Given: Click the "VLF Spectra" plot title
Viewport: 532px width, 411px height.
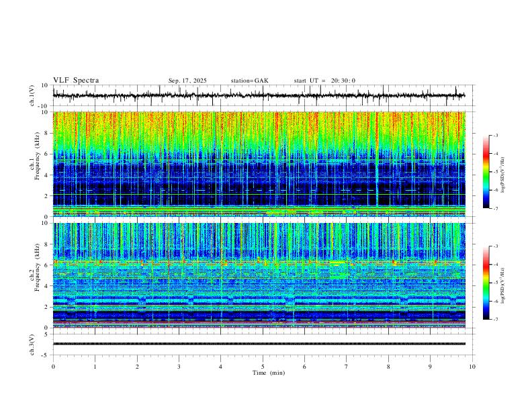Looking at the screenshot, I should coord(76,81).
